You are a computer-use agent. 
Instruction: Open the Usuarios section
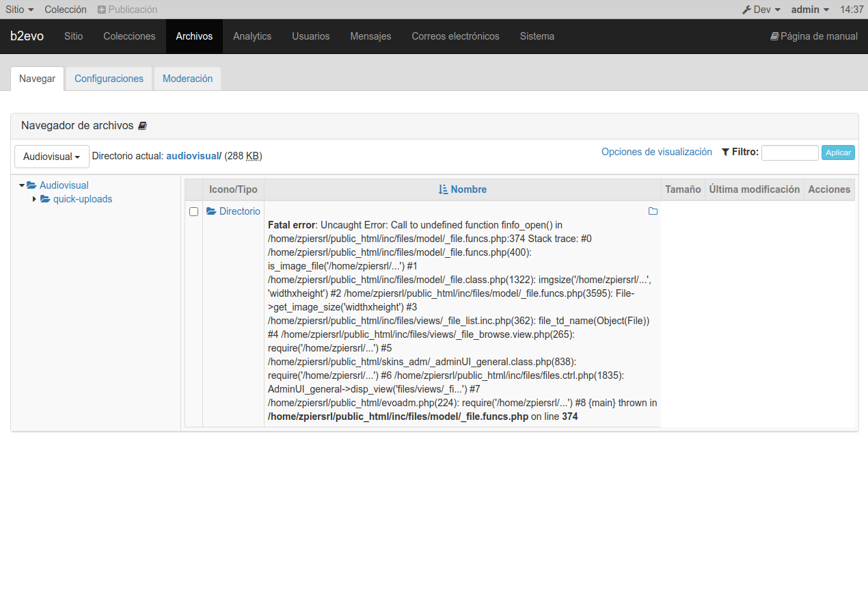click(311, 36)
